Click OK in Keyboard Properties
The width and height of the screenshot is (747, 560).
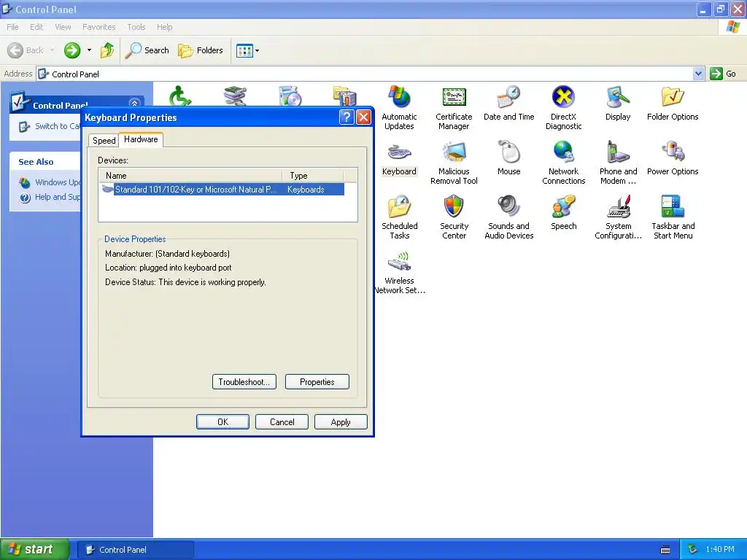coord(222,422)
